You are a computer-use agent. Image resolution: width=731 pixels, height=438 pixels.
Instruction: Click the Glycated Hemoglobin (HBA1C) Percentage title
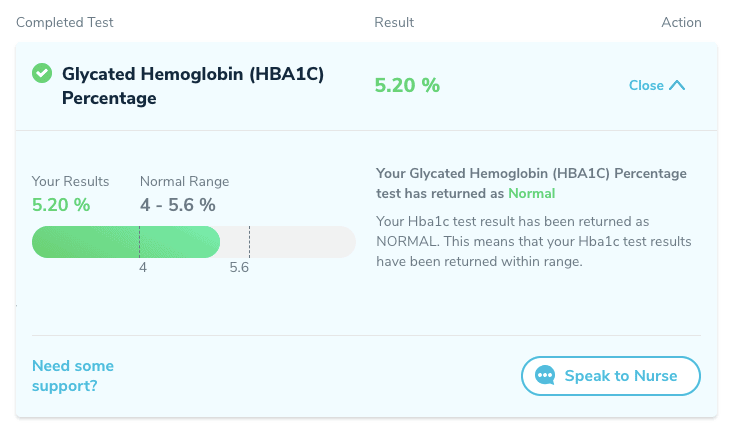[193, 86]
